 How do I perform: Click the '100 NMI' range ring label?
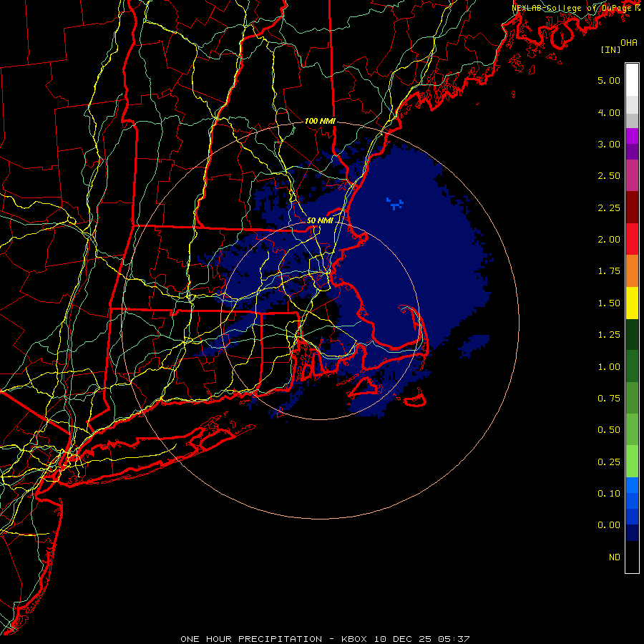320,121
